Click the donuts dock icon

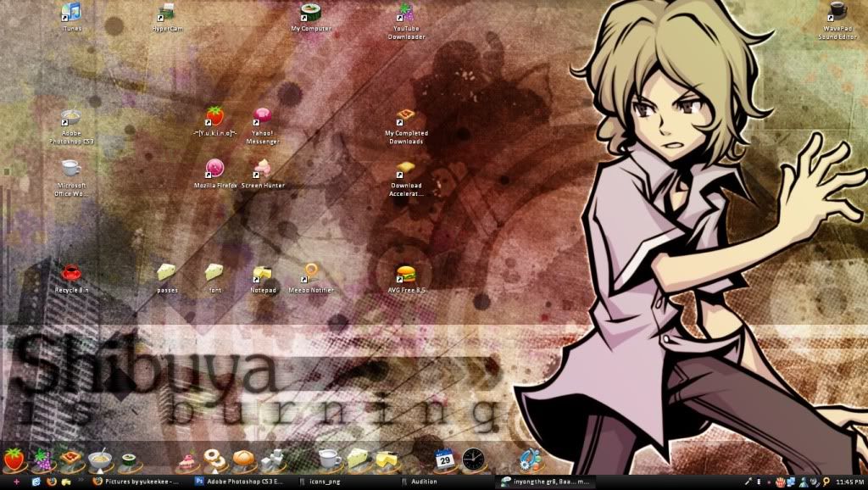214,459
